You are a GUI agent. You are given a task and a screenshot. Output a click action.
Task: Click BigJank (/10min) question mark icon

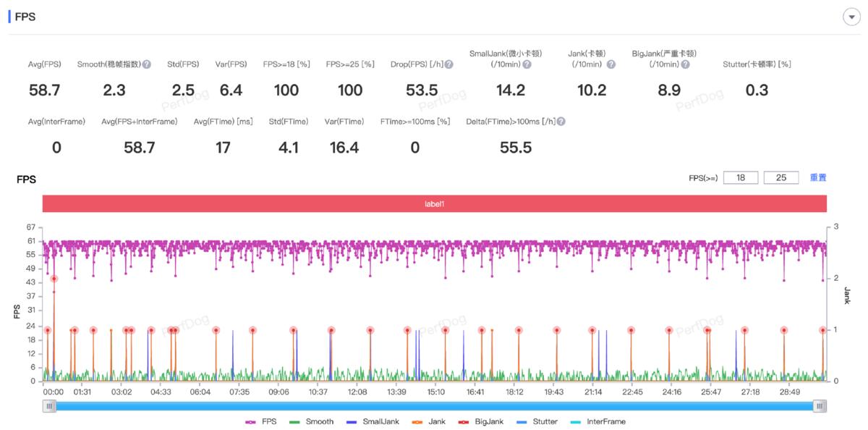point(685,64)
